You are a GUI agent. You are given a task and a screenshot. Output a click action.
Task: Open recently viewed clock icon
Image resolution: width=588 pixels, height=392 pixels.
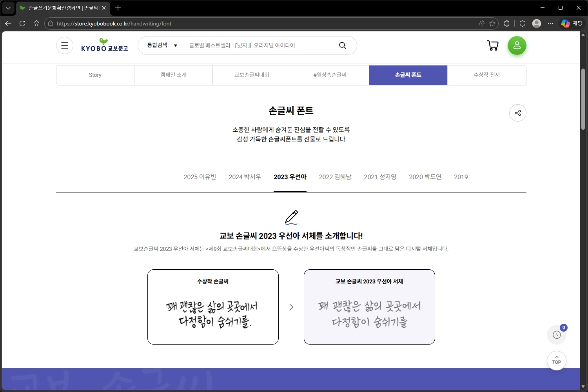[557, 335]
